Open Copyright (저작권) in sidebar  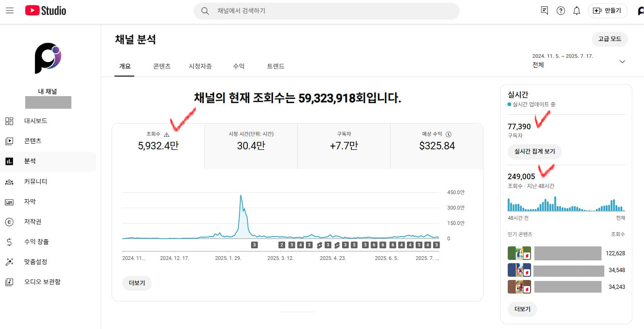point(33,222)
